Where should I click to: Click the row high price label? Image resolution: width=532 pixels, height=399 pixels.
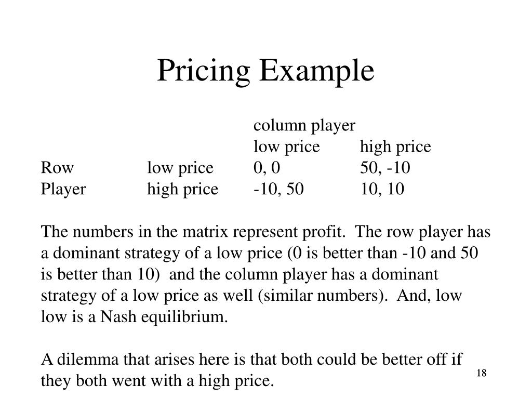182,189
